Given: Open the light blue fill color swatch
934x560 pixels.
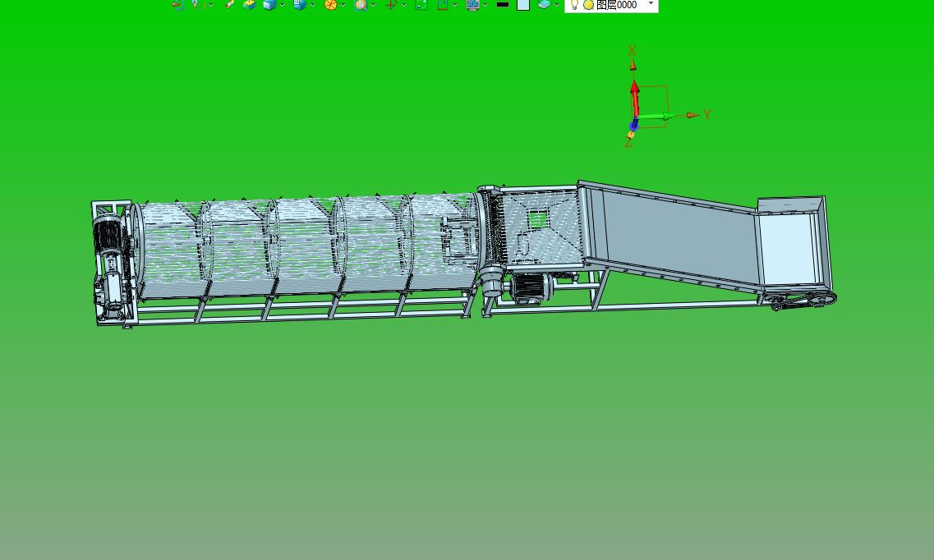Looking at the screenshot, I should 523,5.
